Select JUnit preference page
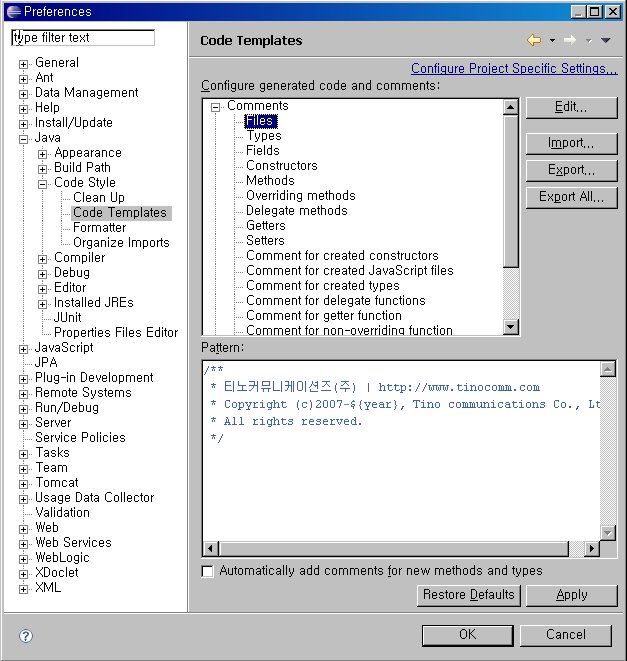The height and width of the screenshot is (661, 627). coord(67,317)
